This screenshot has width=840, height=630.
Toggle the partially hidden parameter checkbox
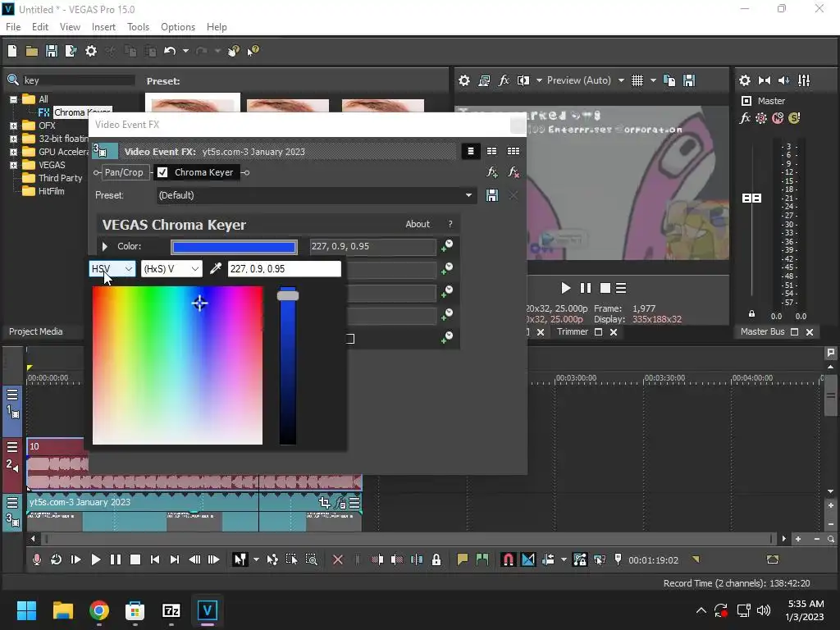click(349, 339)
